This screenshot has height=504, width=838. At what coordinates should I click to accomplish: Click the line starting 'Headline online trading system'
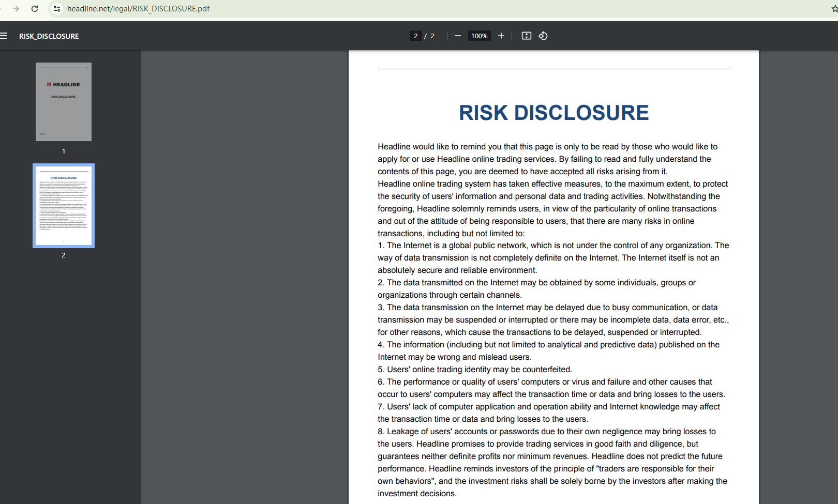click(553, 184)
